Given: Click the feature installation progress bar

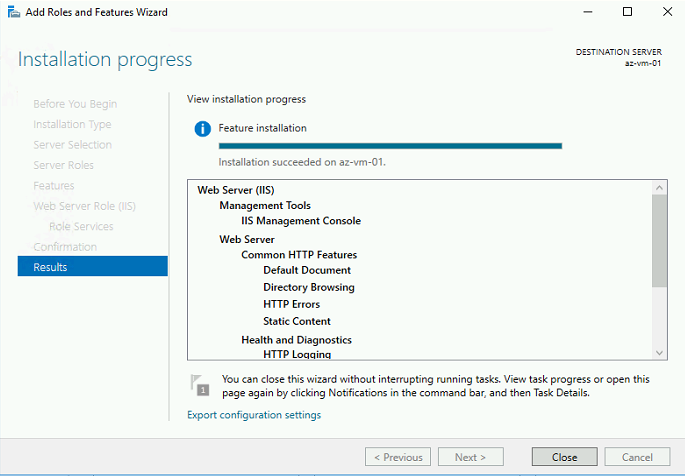Looking at the screenshot, I should 390,146.
